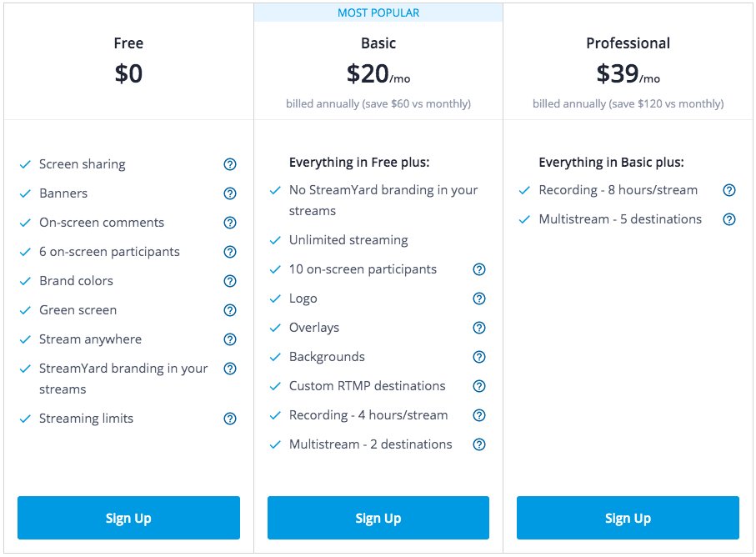
Task: Show info for 6 on-screen participants
Action: click(230, 252)
